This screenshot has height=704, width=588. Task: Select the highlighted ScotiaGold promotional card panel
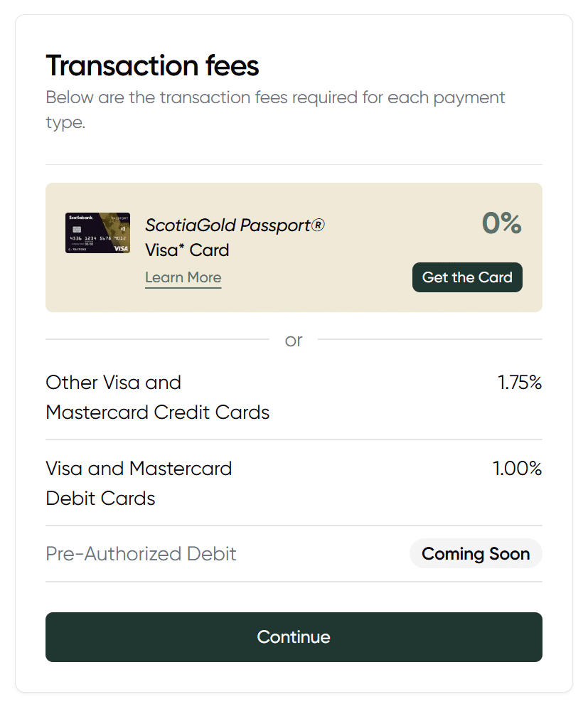[x=294, y=247]
